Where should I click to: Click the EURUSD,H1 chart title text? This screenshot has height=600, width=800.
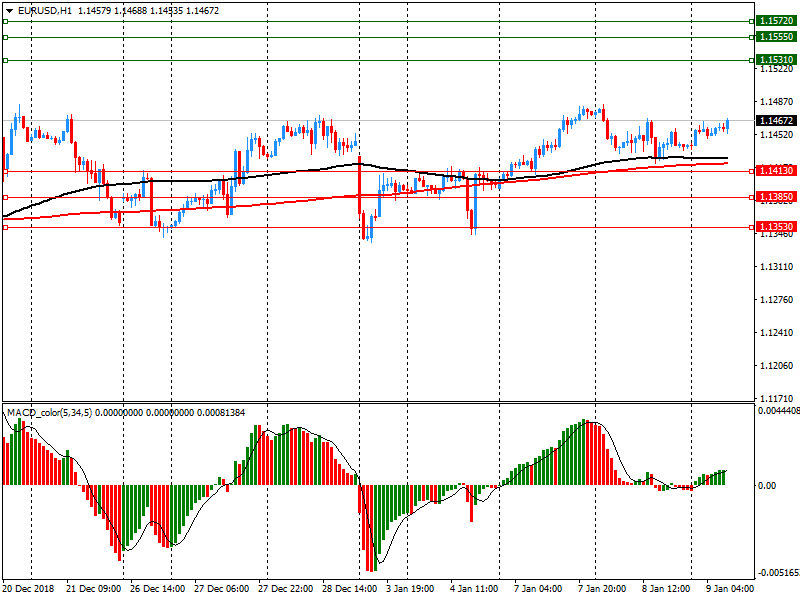click(x=38, y=11)
